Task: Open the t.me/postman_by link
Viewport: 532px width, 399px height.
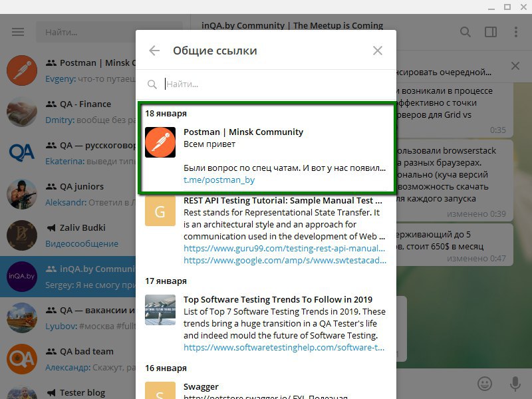Action: (219, 180)
